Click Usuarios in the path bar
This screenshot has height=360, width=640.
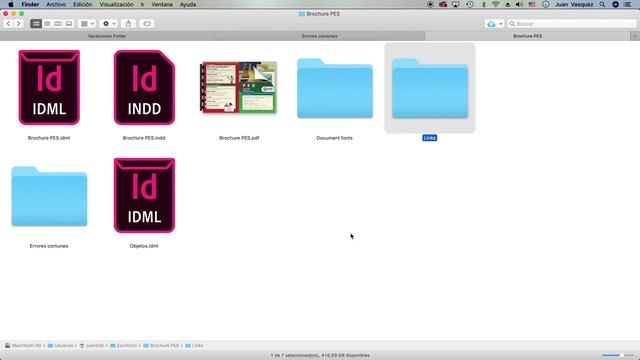[60, 345]
